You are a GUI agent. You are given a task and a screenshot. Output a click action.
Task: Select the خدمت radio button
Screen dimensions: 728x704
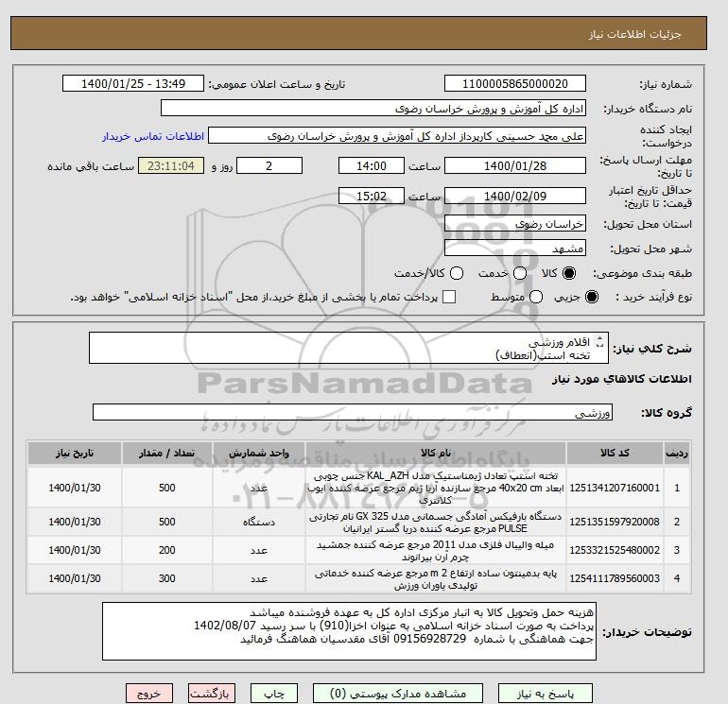[520, 273]
